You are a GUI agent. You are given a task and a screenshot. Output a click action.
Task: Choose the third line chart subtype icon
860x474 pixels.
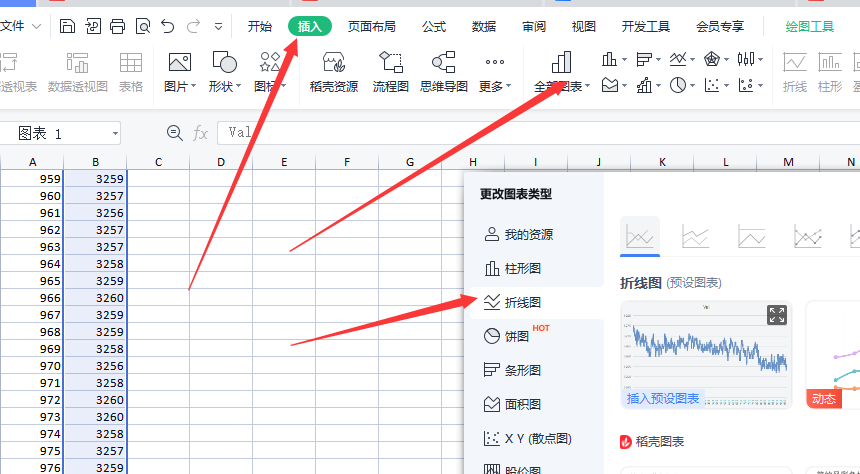pyautogui.click(x=751, y=236)
